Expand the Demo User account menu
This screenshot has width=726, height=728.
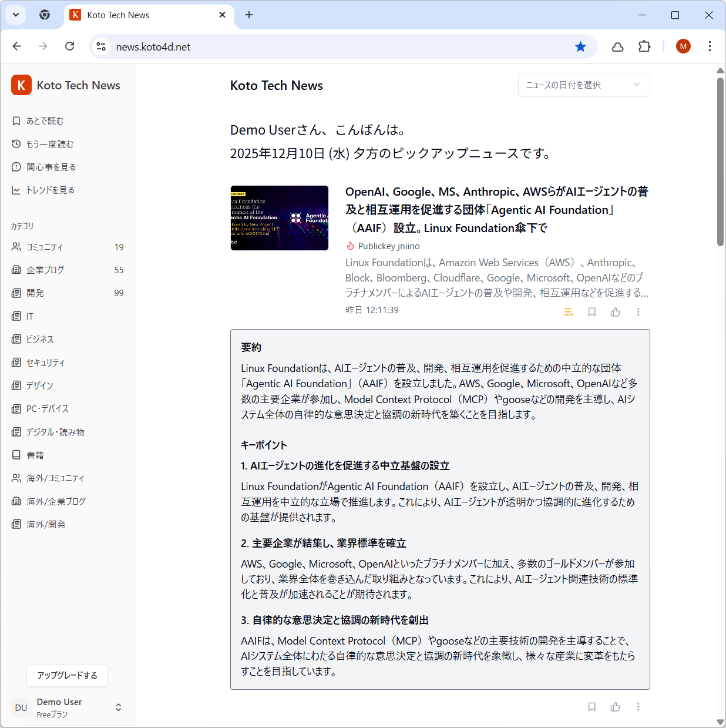[x=118, y=707]
